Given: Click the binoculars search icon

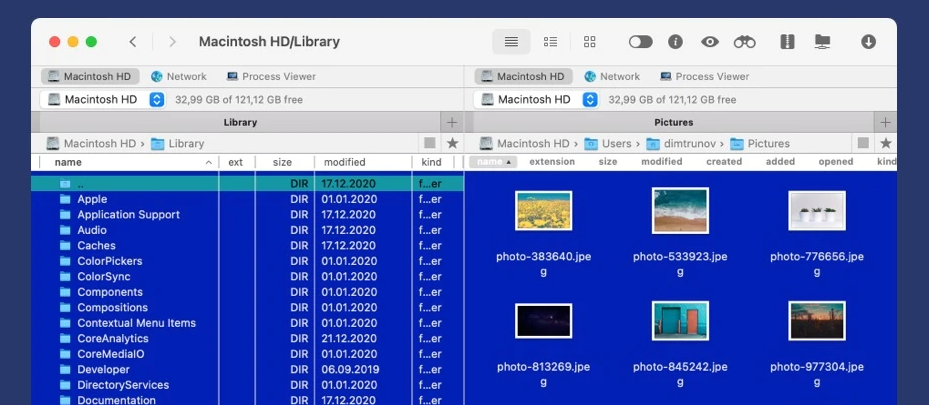Looking at the screenshot, I should point(744,42).
